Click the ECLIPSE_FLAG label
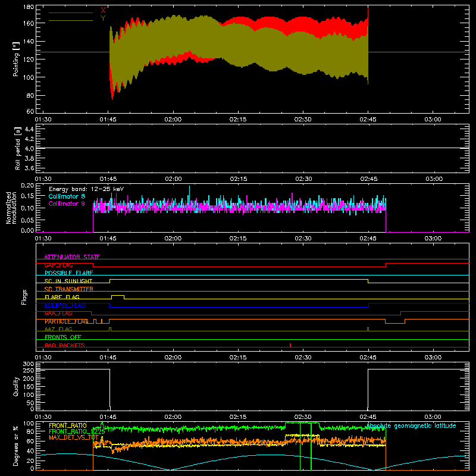 (65, 305)
